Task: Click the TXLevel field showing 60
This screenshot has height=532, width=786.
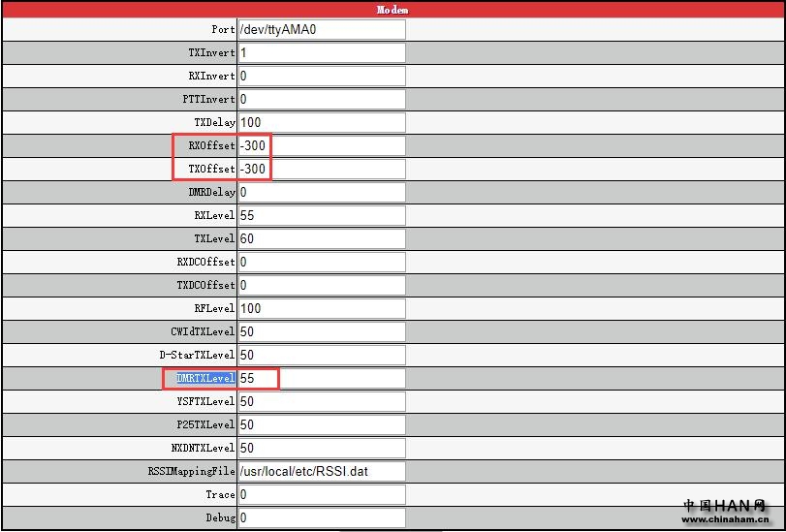Action: pyautogui.click(x=321, y=238)
